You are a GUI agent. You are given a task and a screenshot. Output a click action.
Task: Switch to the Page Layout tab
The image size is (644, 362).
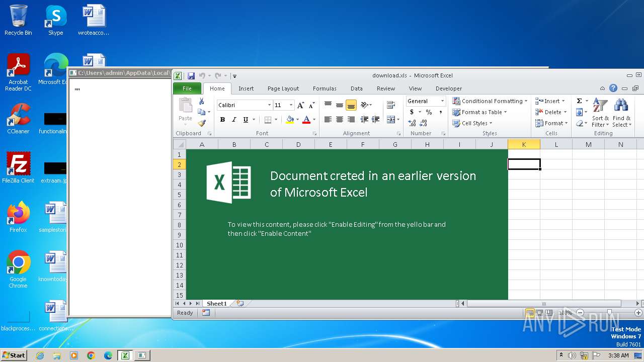tap(283, 88)
